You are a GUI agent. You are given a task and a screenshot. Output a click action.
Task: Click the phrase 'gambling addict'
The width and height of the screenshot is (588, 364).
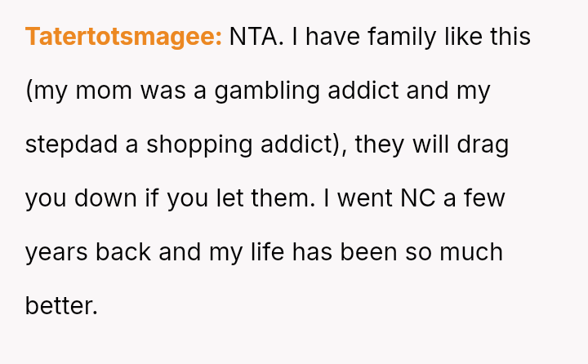[x=306, y=91]
